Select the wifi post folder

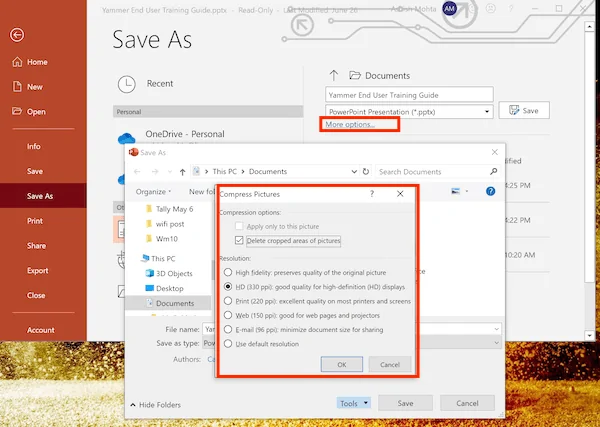tap(165, 224)
